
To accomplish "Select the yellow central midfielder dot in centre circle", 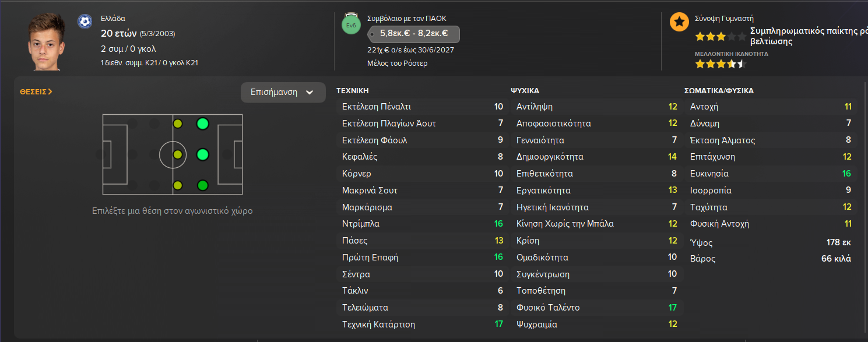I will (x=178, y=154).
